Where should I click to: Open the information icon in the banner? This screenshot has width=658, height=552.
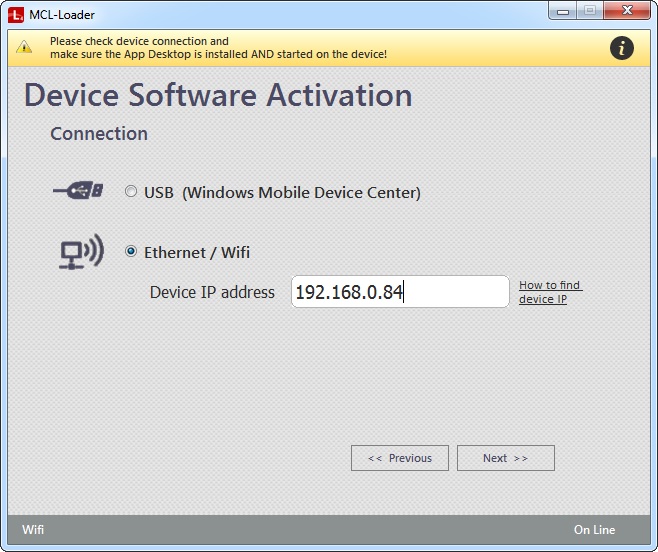tap(621, 48)
